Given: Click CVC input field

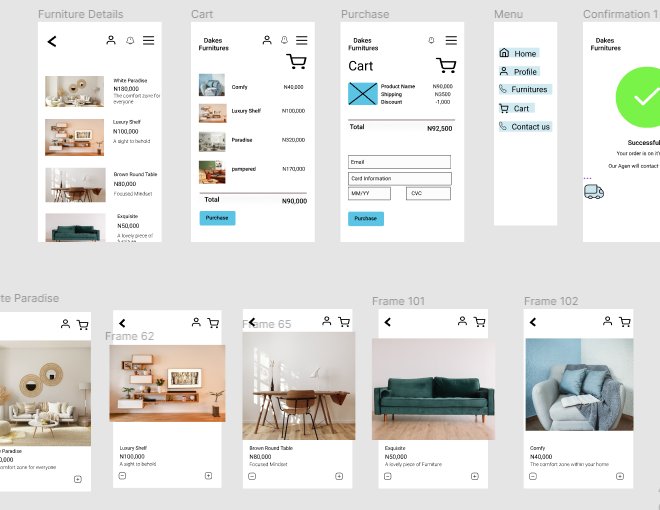Looking at the screenshot, I should [428, 193].
